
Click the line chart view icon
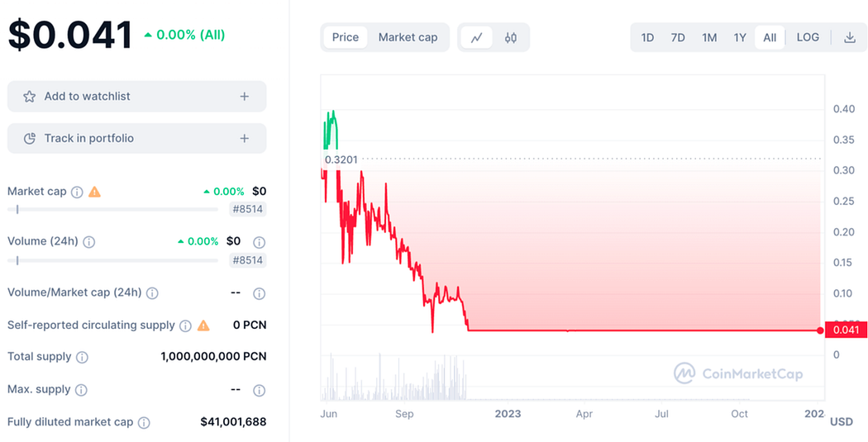pyautogui.click(x=477, y=37)
